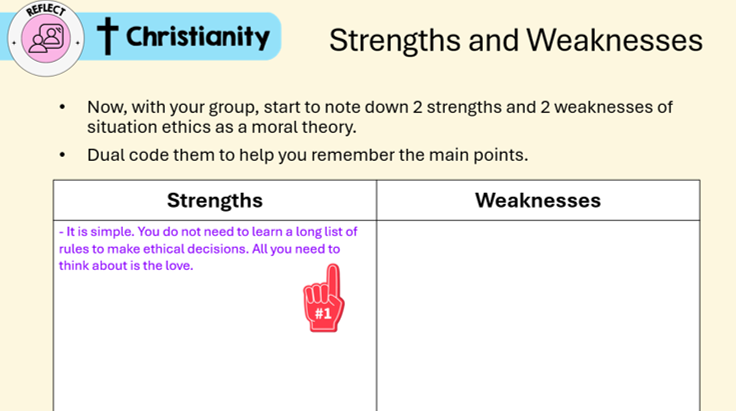This screenshot has width=736, height=411.
Task: Select the red #1 foam finger image
Action: pyautogui.click(x=323, y=298)
